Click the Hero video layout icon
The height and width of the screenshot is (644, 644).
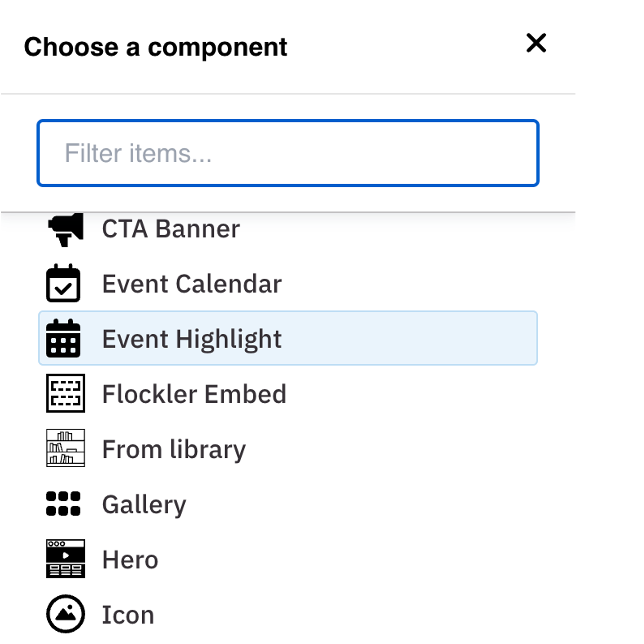pos(66,559)
